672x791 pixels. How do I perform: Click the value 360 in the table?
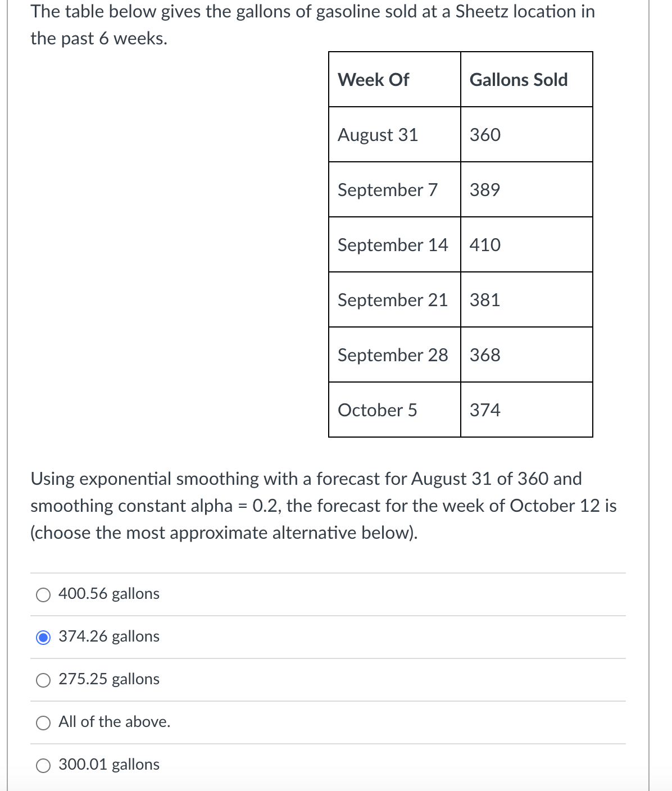[x=484, y=134]
